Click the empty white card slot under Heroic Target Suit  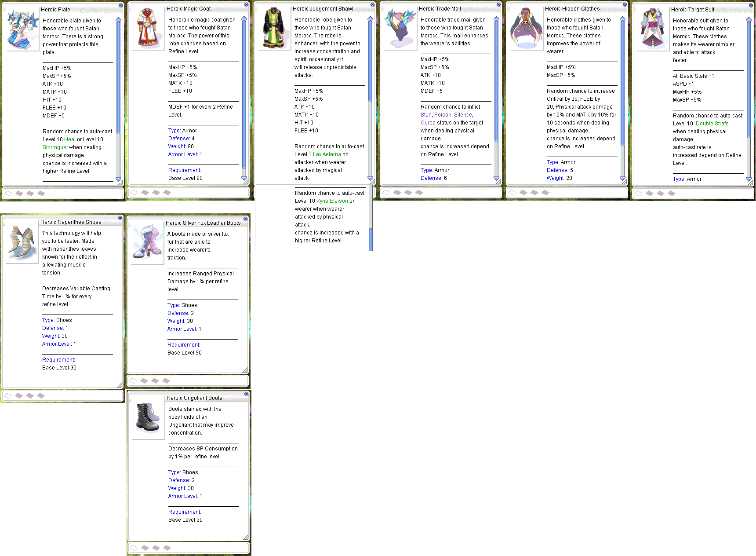[x=639, y=193]
